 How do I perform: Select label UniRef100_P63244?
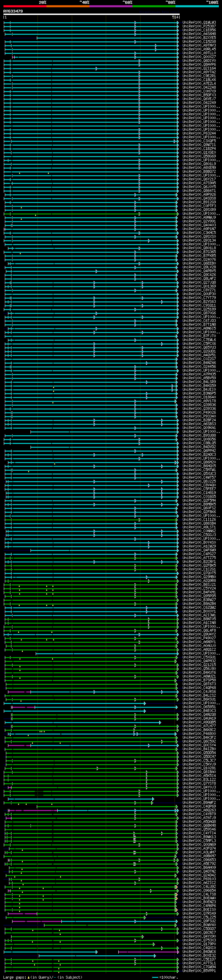pos(199,133)
